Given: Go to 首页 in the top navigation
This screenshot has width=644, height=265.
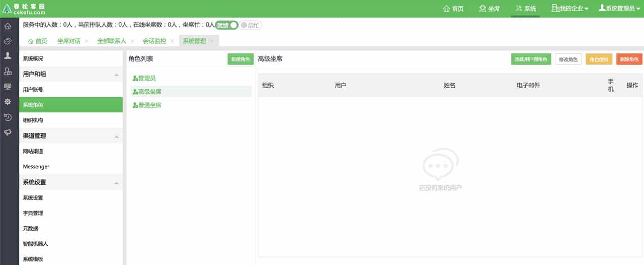Looking at the screenshot, I should 453,9.
